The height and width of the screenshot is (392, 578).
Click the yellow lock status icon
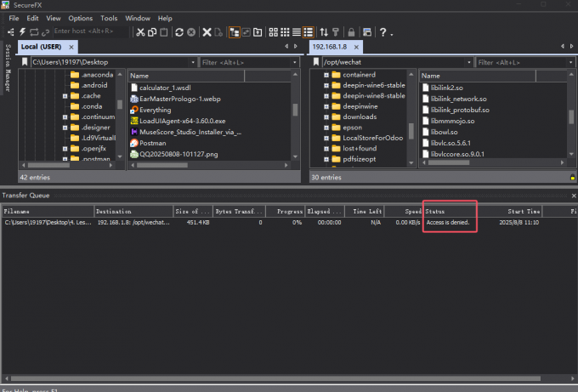(x=572, y=178)
